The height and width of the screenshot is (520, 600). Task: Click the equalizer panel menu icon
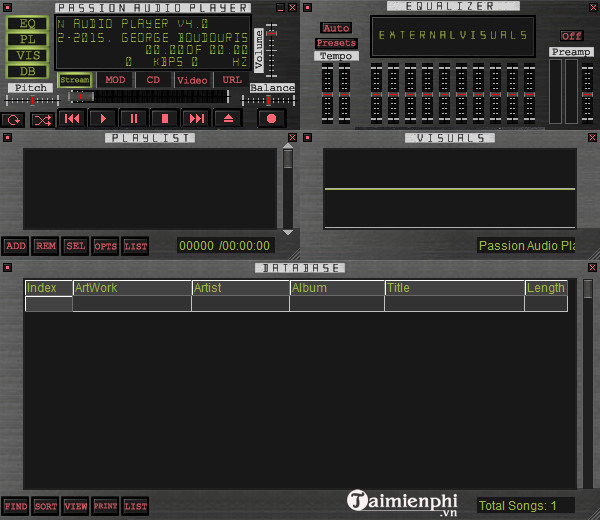click(307, 7)
